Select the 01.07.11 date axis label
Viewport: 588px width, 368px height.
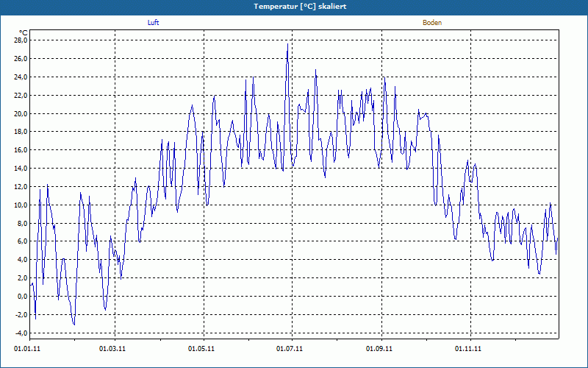point(290,349)
